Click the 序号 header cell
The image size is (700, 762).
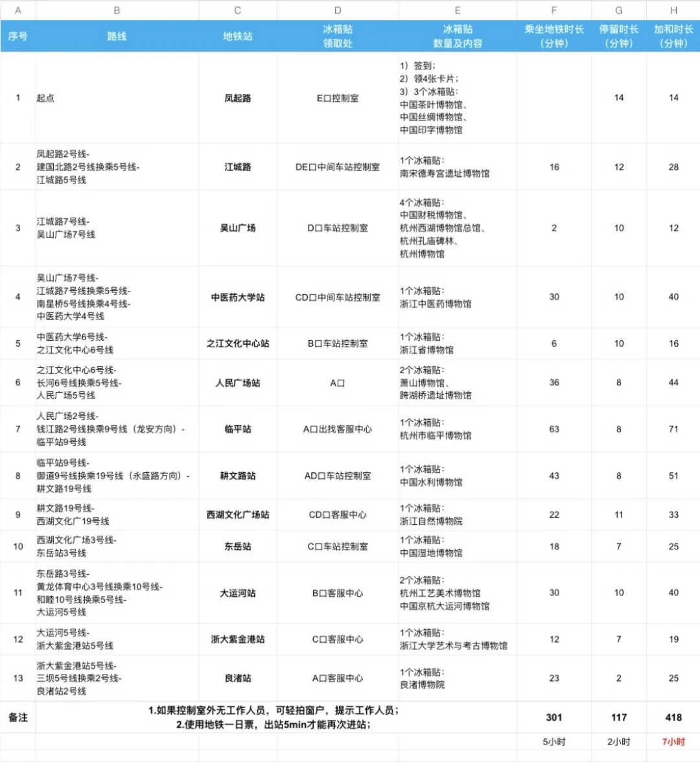18,36
